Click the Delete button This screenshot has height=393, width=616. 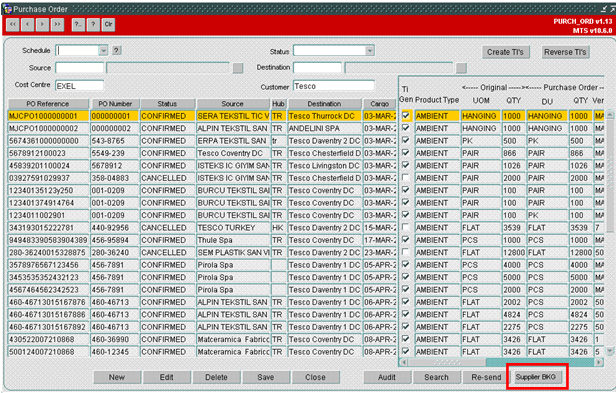pos(216,377)
